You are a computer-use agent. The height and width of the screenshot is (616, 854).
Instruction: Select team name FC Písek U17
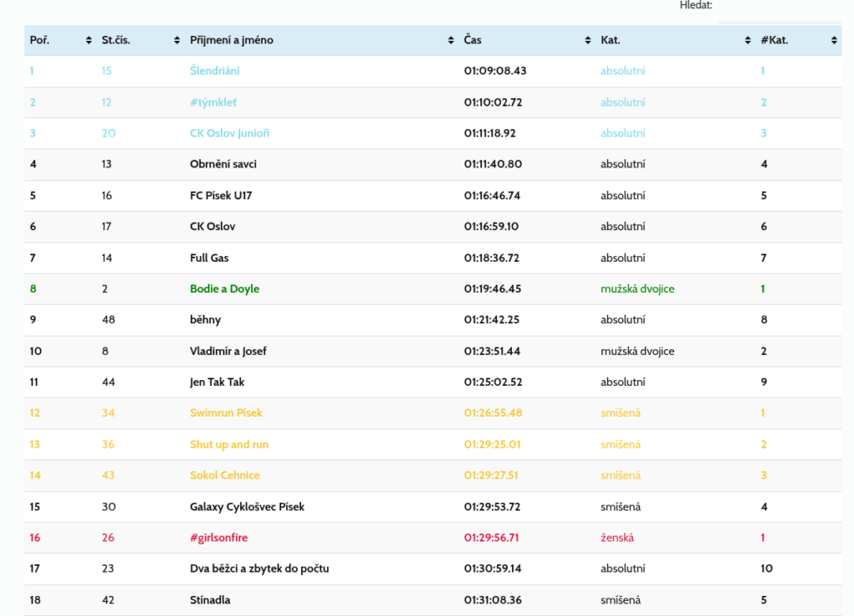[x=221, y=195]
